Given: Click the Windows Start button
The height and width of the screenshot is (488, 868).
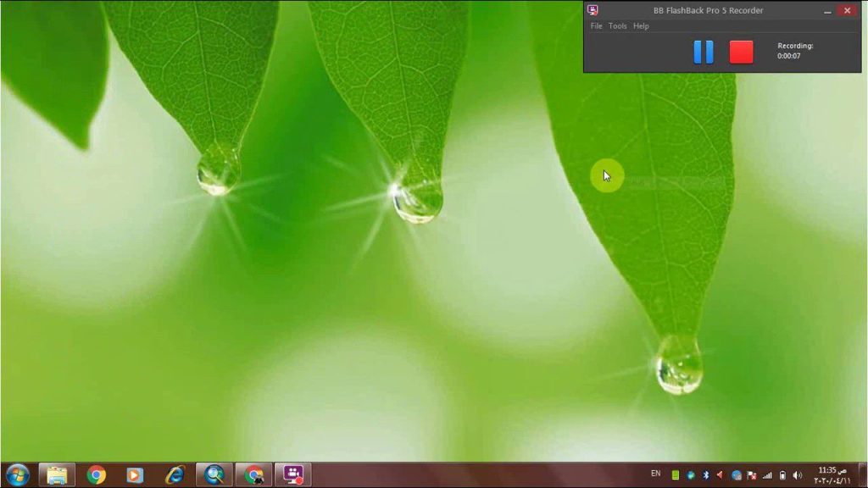Looking at the screenshot, I should [19, 474].
